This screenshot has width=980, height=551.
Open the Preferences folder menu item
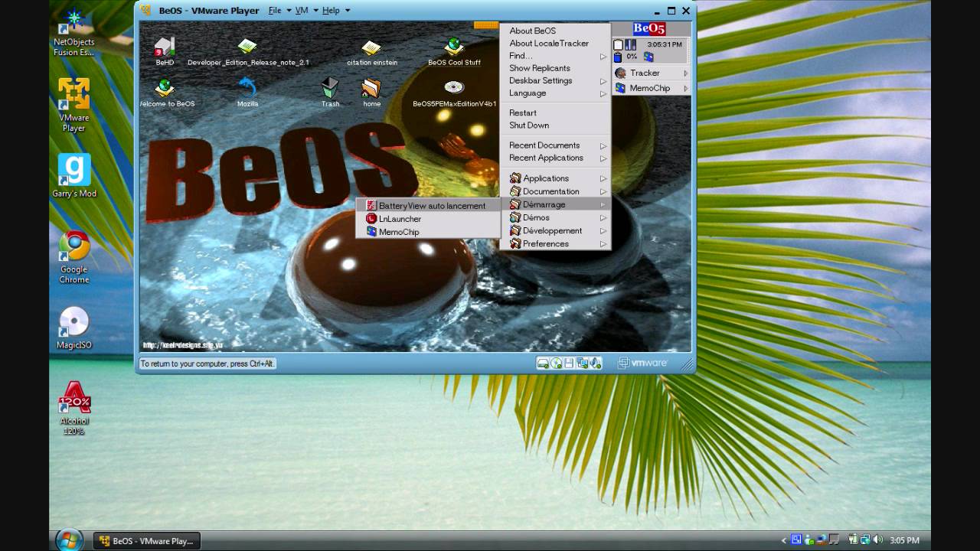(x=555, y=243)
